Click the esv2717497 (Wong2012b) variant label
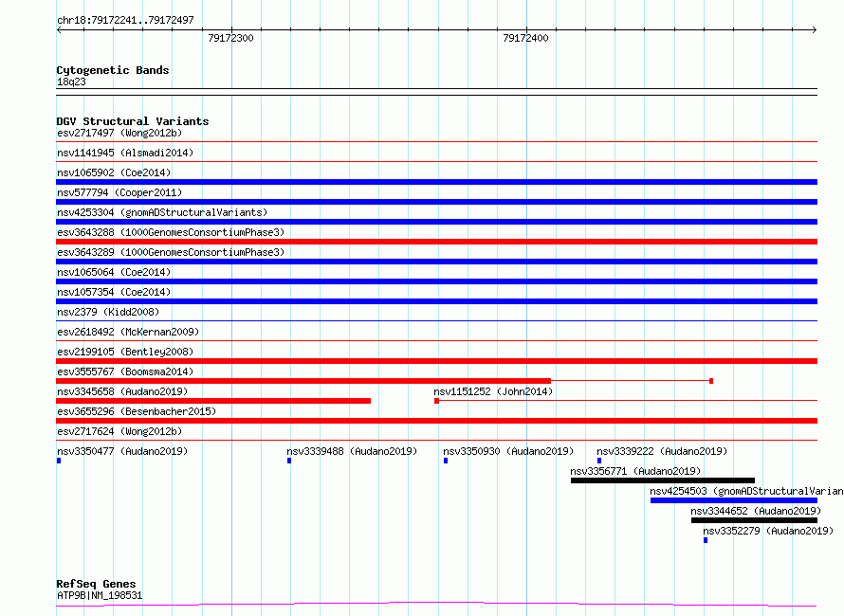Screen dimensions: 844x616 119,133
